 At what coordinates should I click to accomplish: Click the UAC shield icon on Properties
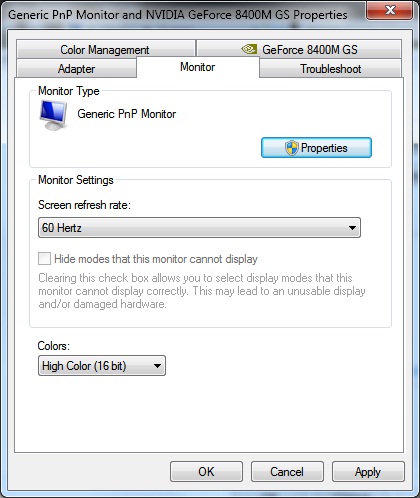click(x=291, y=148)
